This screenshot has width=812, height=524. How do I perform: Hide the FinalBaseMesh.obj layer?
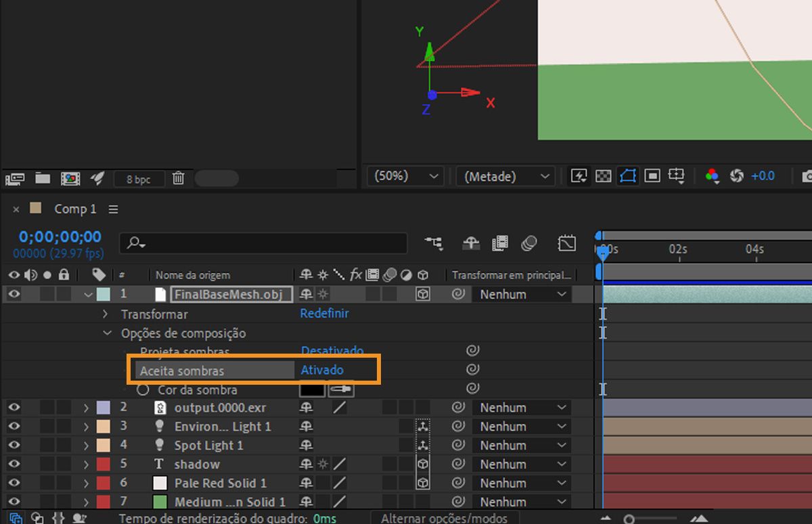tap(13, 293)
